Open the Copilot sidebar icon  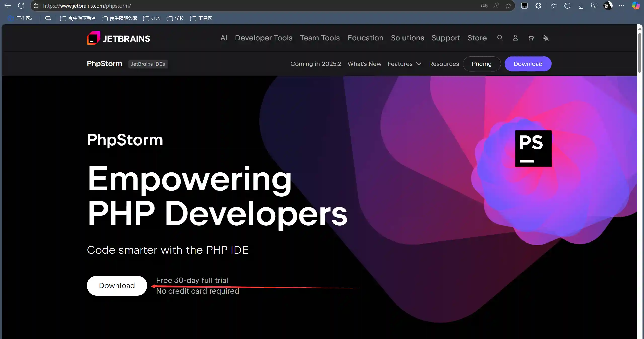pos(636,6)
